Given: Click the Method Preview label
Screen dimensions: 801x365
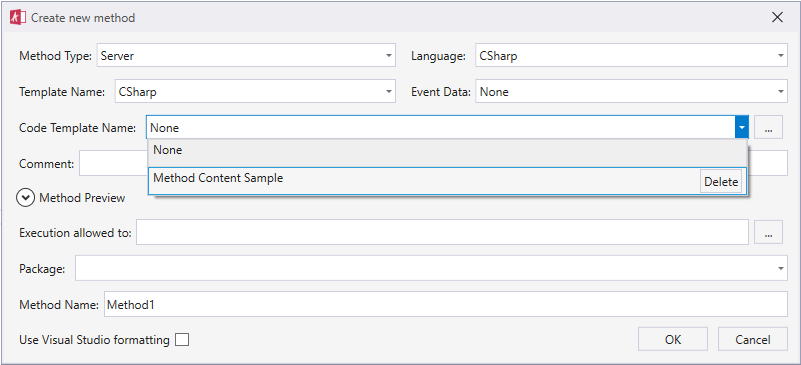Looking at the screenshot, I should click(x=82, y=198).
